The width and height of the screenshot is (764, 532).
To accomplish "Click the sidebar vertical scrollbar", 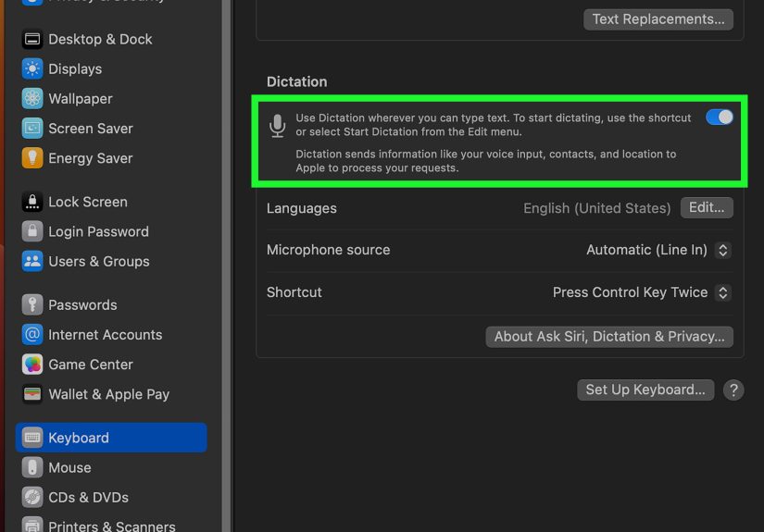I will pos(226,266).
